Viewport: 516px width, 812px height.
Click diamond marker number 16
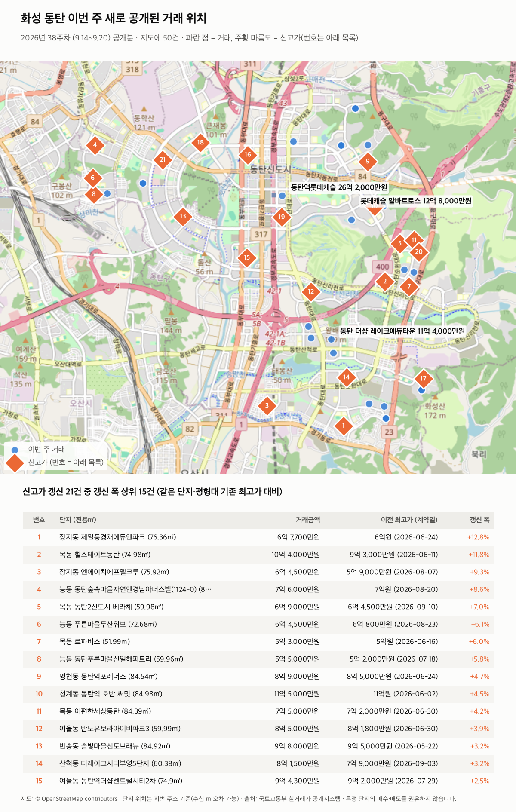pos(248,155)
